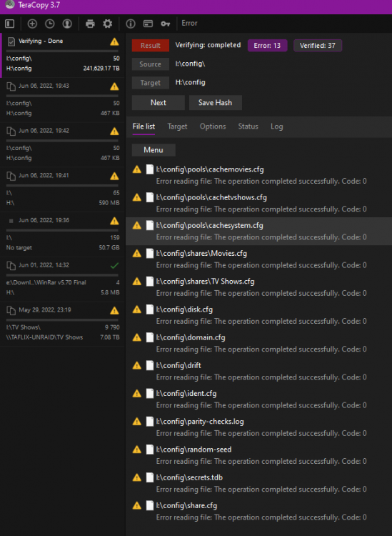Open the Options tab
392x536 pixels.
pos(213,126)
